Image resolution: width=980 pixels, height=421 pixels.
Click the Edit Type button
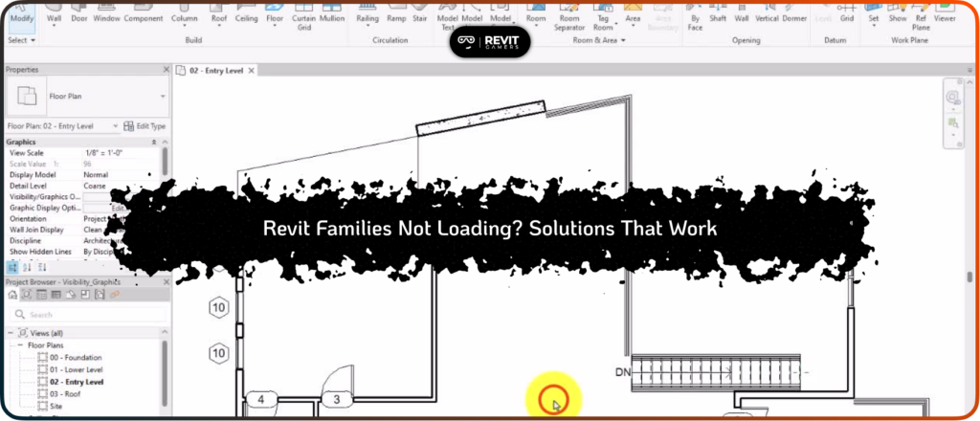[145, 126]
